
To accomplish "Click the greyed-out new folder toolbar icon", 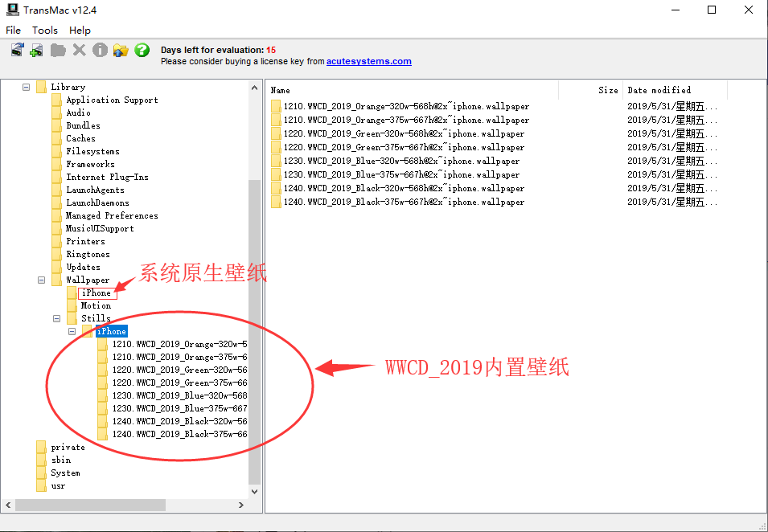I will tap(58, 50).
